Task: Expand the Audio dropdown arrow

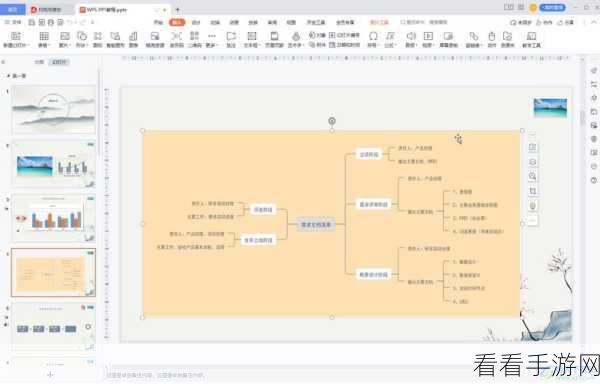Action: point(416,45)
